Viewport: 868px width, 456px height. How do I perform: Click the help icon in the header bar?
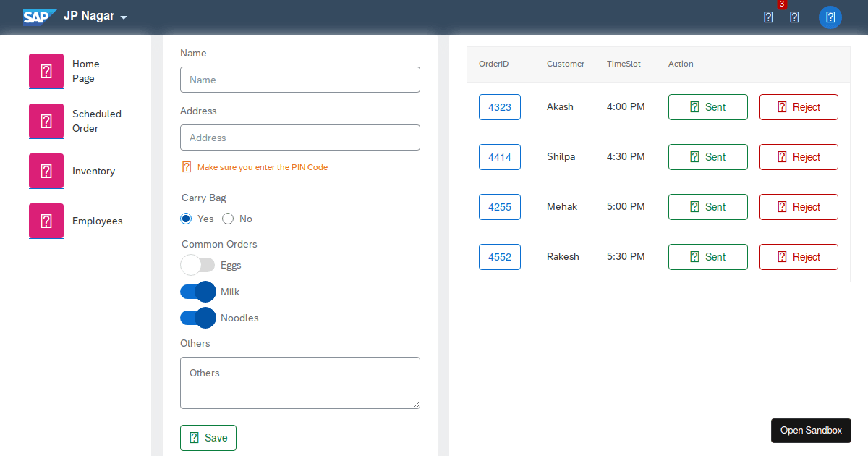click(x=794, y=17)
